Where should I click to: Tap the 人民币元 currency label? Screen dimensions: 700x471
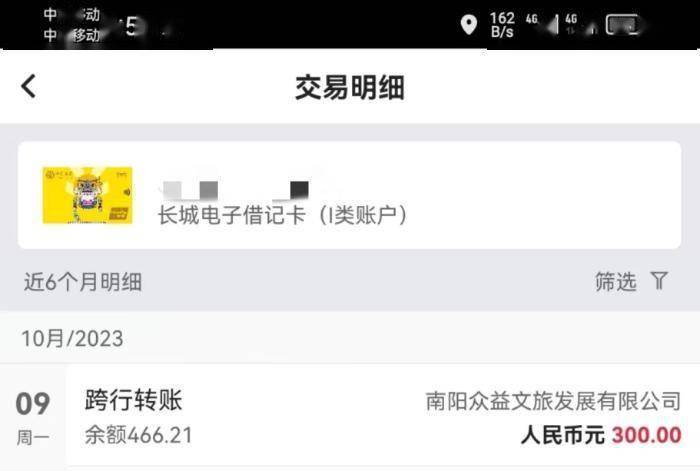pos(563,435)
